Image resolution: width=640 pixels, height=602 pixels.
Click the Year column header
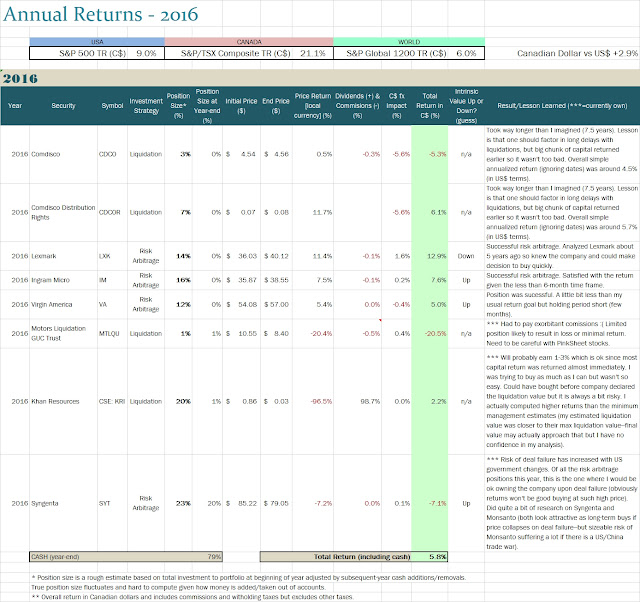point(15,106)
